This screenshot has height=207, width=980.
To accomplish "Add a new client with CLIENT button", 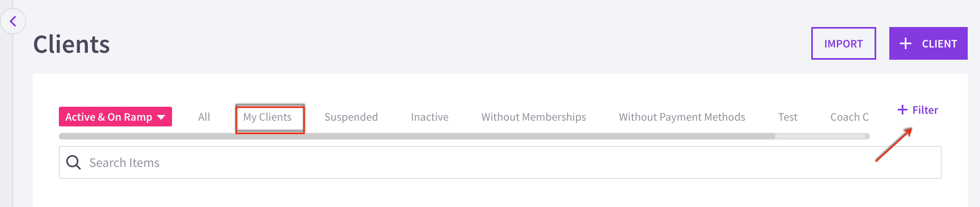I will [928, 43].
